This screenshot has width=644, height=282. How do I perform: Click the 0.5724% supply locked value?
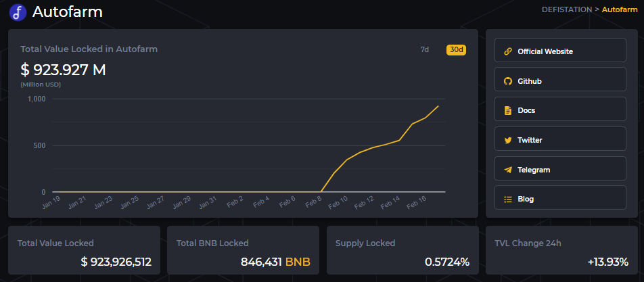tap(447, 262)
